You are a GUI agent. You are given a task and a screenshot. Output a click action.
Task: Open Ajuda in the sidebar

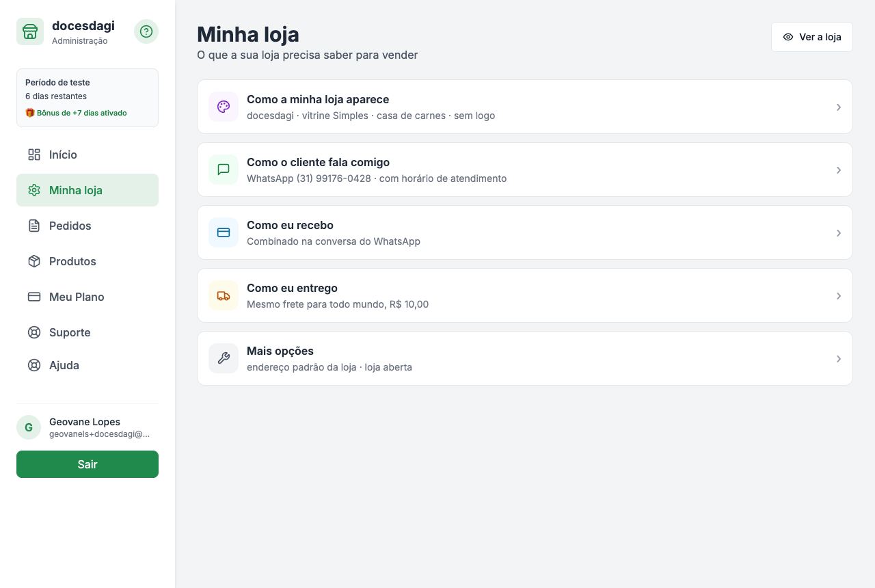point(87,365)
